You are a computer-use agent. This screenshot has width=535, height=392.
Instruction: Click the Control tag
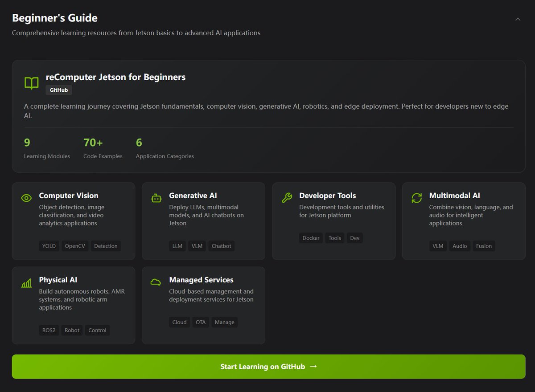(97, 330)
